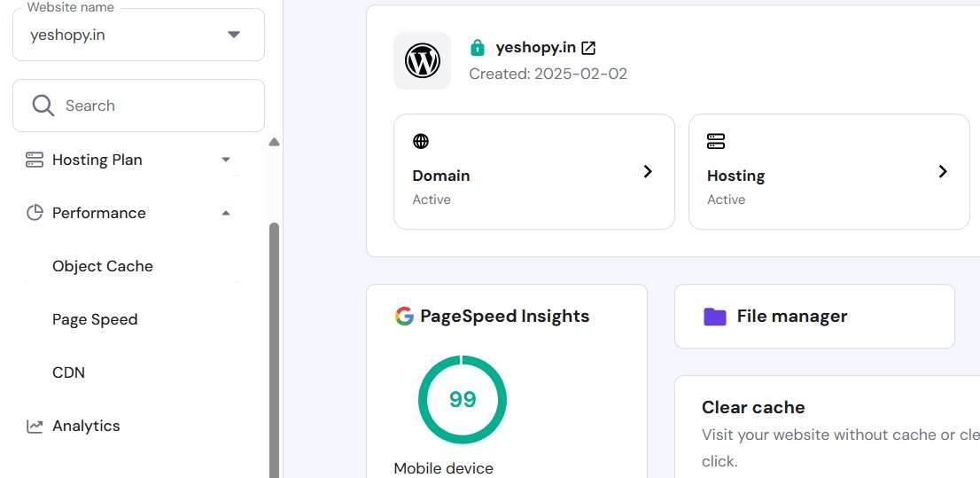Viewport: 980px width, 478px height.
Task: Open Object Cache in the sidebar
Action: [103, 266]
